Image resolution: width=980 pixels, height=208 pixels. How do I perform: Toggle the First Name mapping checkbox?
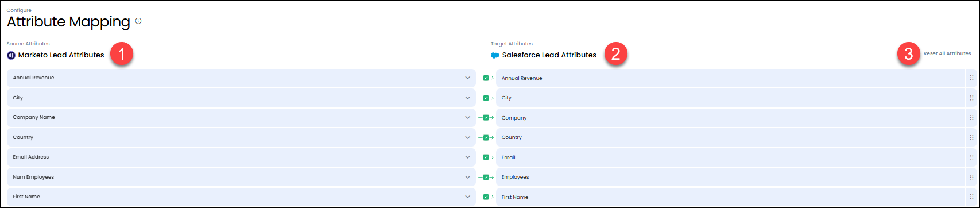point(486,197)
